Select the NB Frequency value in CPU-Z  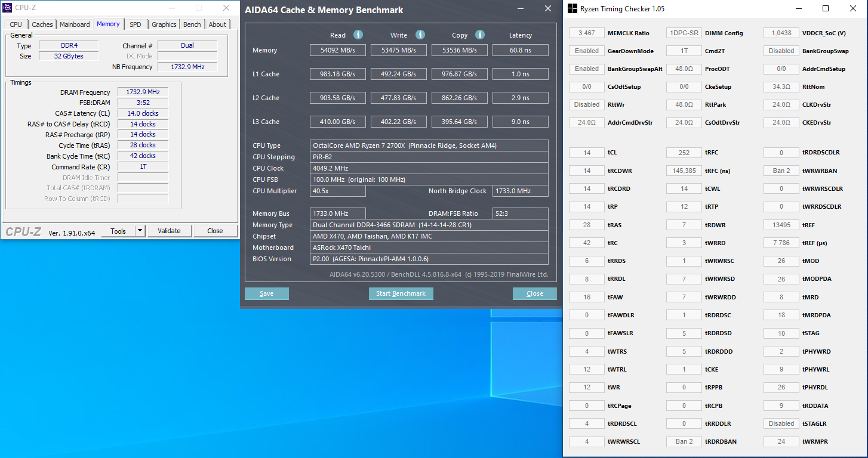(187, 67)
